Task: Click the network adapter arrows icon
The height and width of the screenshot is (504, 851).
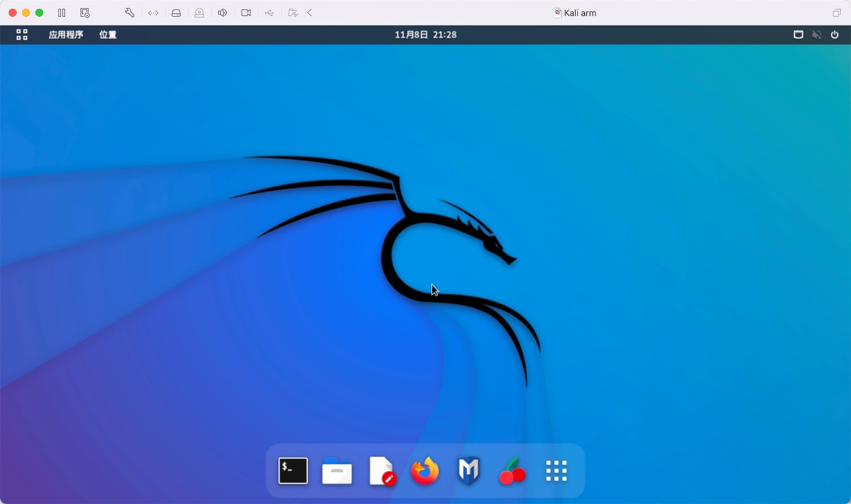Action: (x=153, y=13)
